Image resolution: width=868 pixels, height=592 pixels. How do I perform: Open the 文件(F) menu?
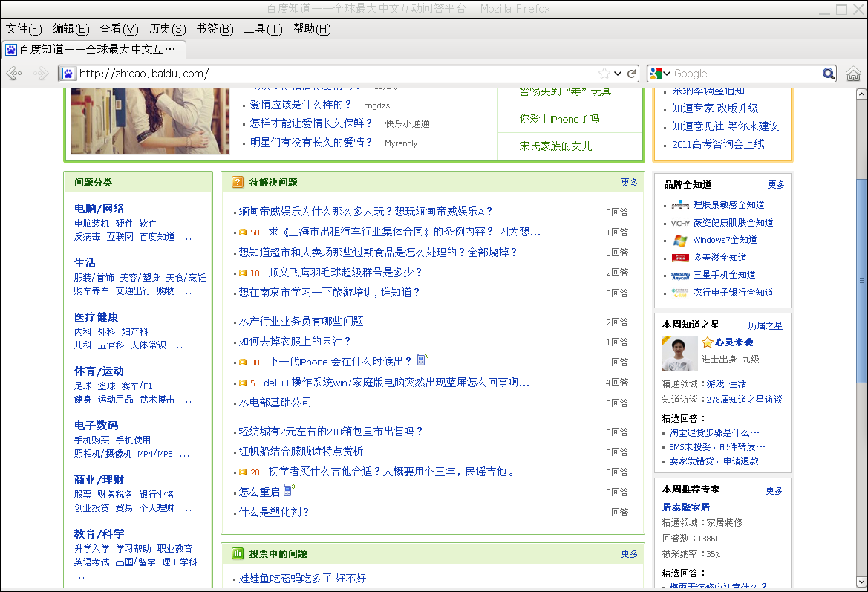click(24, 29)
